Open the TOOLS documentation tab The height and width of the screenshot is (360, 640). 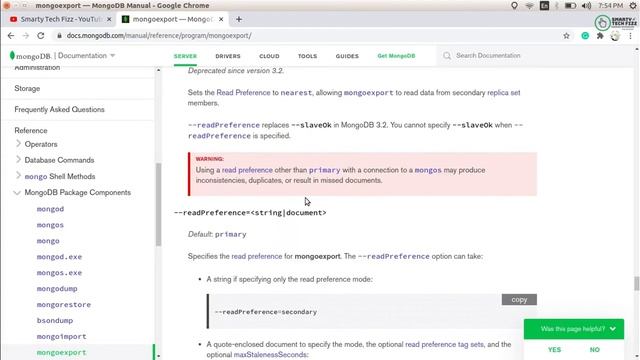307,56
